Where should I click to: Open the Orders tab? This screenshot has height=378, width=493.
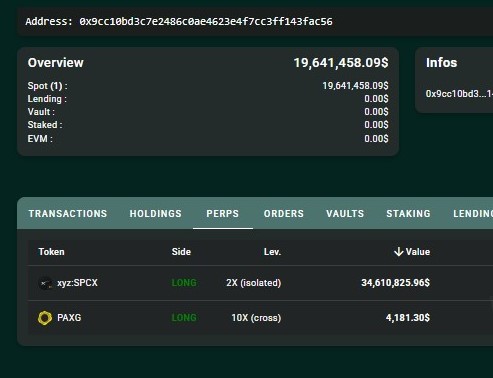point(284,214)
